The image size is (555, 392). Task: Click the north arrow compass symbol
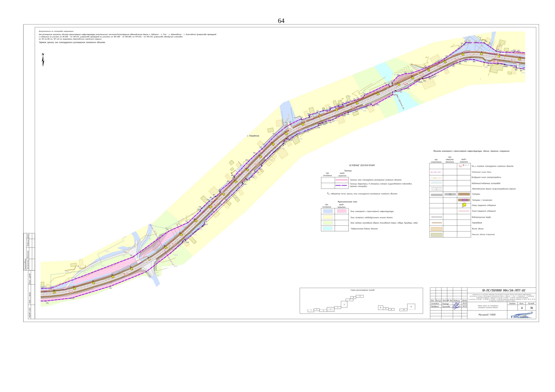tap(43, 60)
